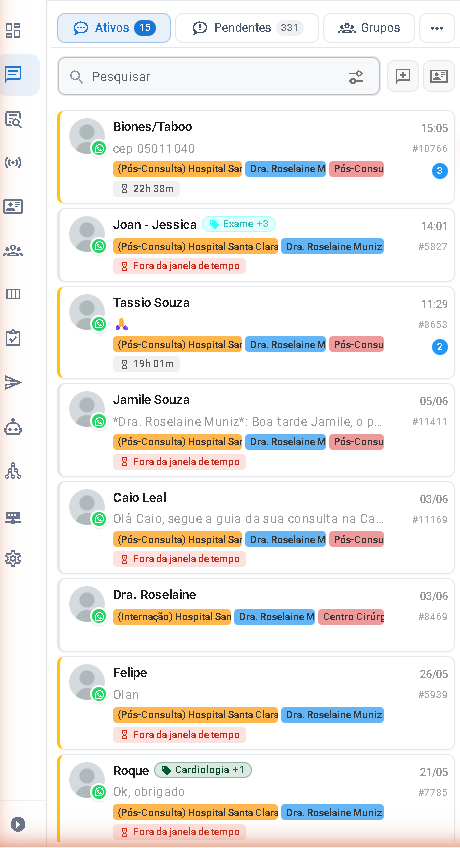Open the send campaigns sidebar icon
Viewport: 460px width, 848px height.
(x=13, y=383)
